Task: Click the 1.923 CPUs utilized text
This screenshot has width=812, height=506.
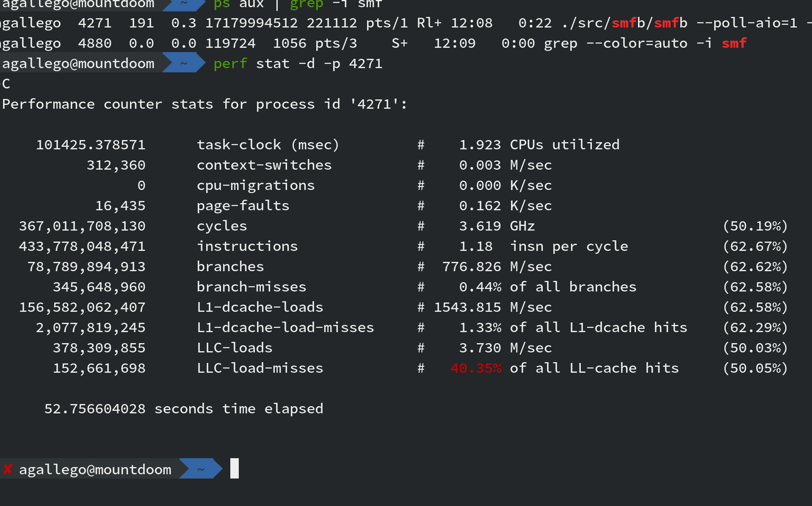Action: 539,145
